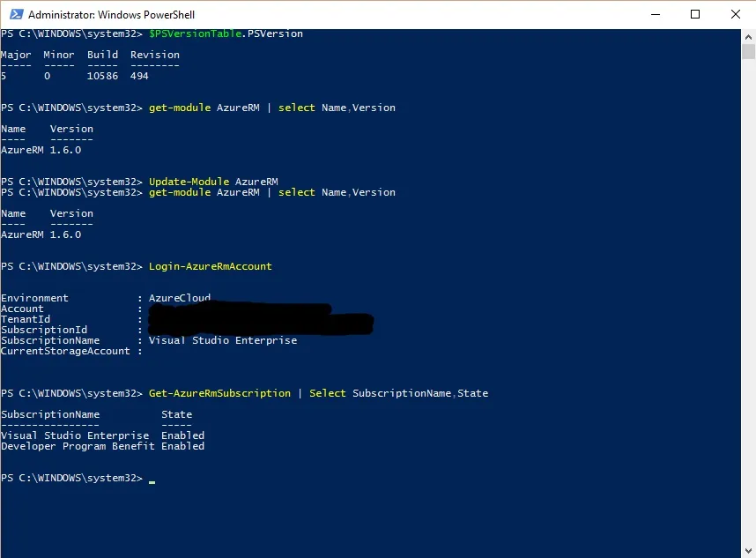
Task: Click the scrollbar up arrow
Action: pos(748,37)
